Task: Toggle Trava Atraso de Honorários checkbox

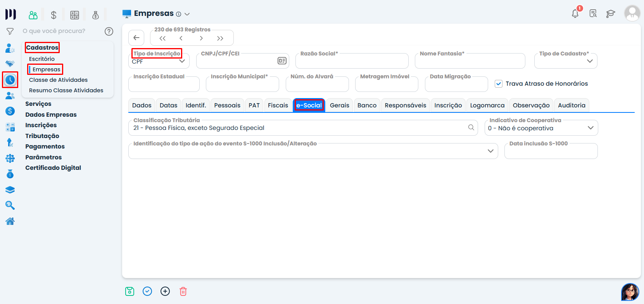Action: coord(499,84)
